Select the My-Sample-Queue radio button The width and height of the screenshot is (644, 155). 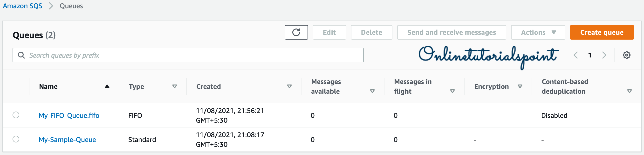pyautogui.click(x=16, y=139)
